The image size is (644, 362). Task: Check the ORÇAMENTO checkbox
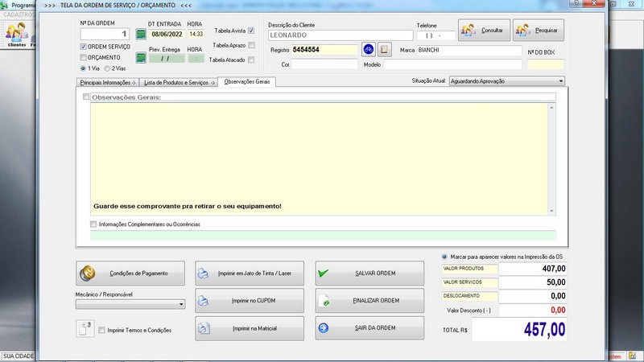tap(84, 57)
